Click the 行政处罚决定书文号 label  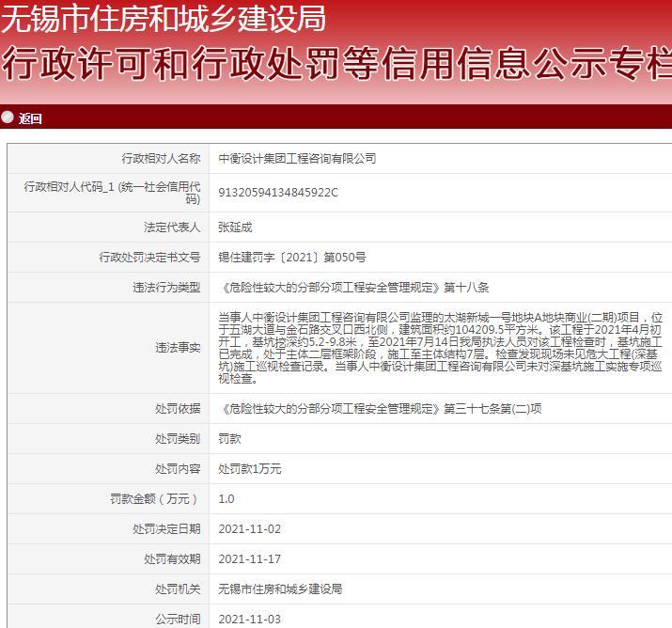point(149,258)
